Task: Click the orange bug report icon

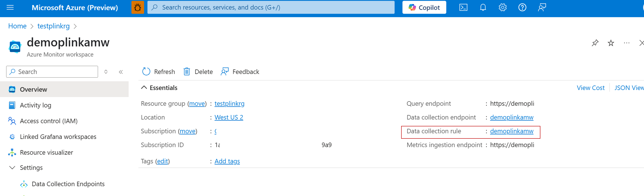Action: click(x=137, y=7)
